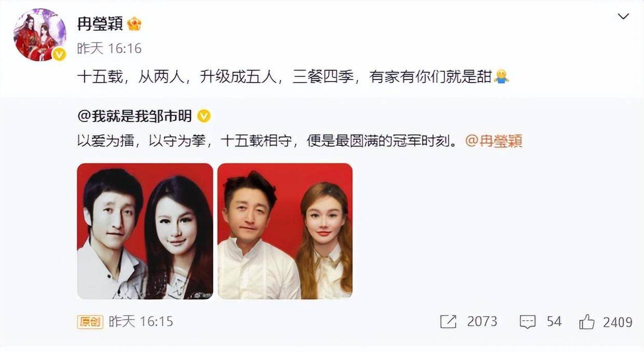Screen dimensions: 644x352
Task: View the first older couple photo
Action: pyautogui.click(x=145, y=231)
